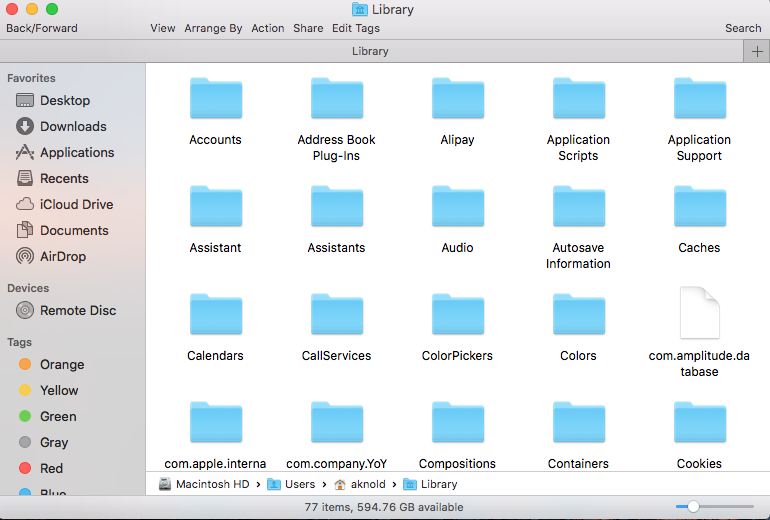
Task: Open the Alipay folder
Action: coord(457,100)
